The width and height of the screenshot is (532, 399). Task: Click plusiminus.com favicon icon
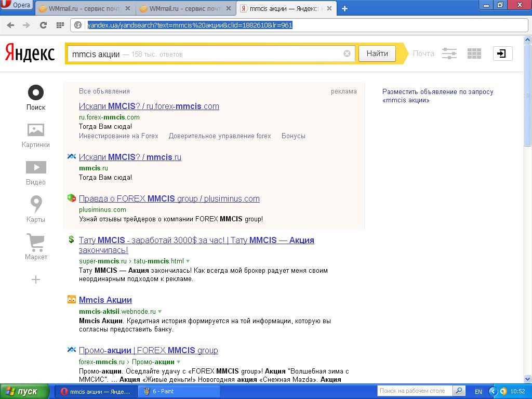pyautogui.click(x=72, y=198)
